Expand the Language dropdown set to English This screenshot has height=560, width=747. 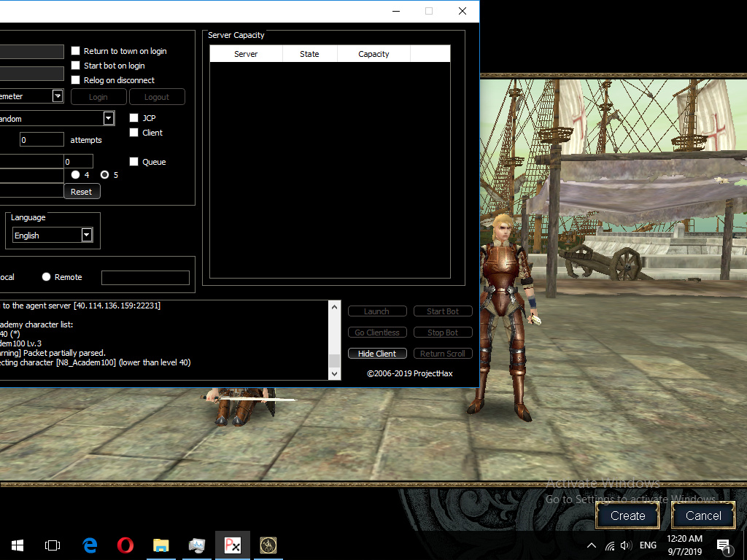[x=87, y=235]
